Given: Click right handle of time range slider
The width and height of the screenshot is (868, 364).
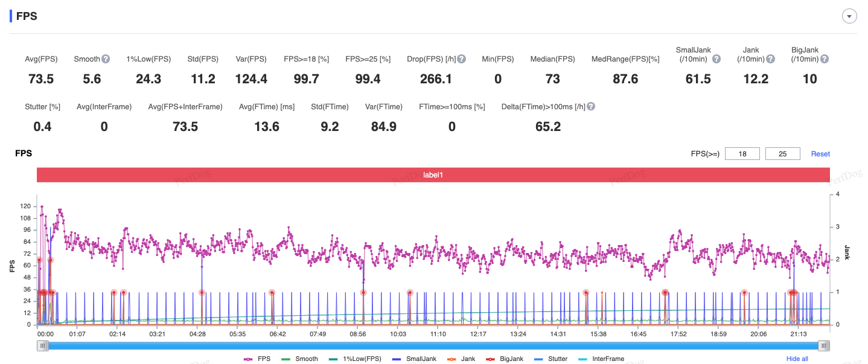Looking at the screenshot, I should [x=824, y=346].
